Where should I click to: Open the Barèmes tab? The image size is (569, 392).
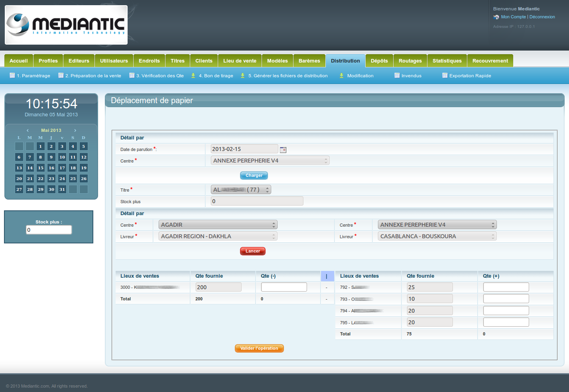point(309,61)
